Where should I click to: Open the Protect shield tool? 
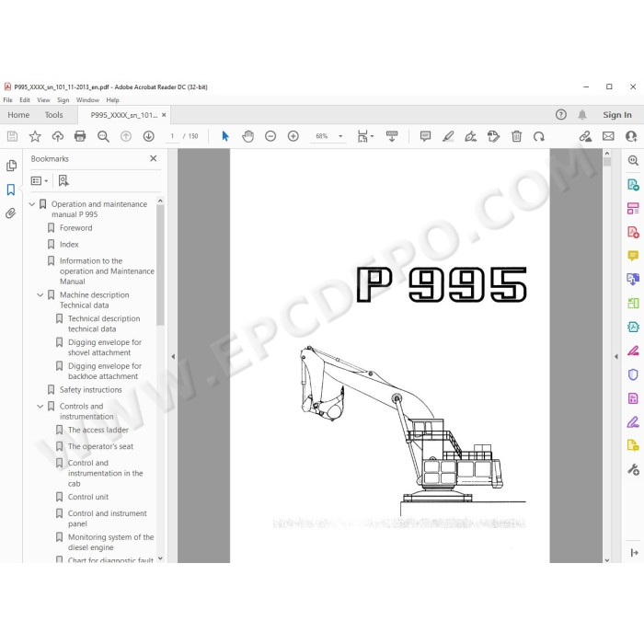click(633, 374)
